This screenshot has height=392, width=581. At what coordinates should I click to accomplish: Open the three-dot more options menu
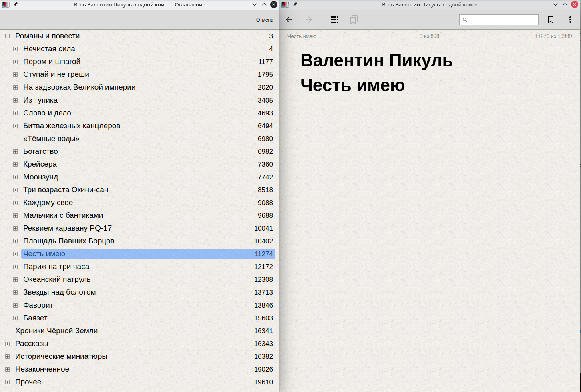570,20
